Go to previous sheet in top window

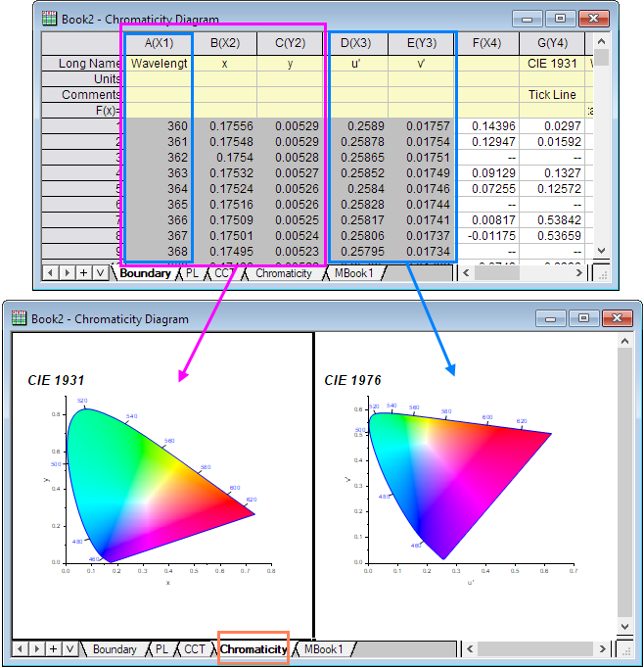[x=50, y=273]
